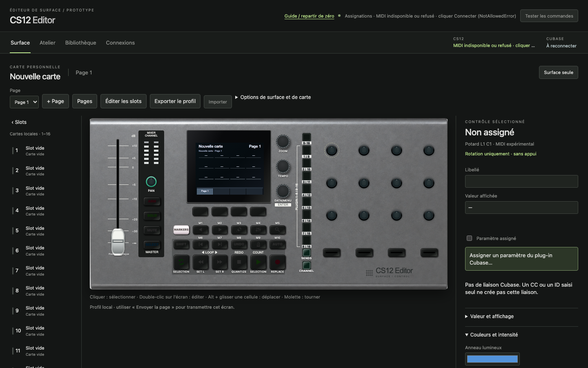Click the rewind SET L button
This screenshot has height=368, width=588.
click(x=200, y=262)
